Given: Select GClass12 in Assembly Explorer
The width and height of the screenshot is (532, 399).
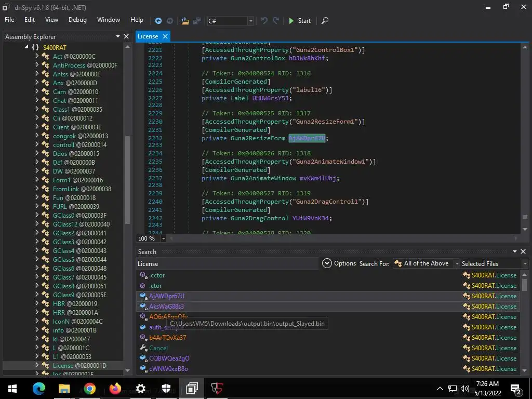Looking at the screenshot, I should click(x=82, y=224).
